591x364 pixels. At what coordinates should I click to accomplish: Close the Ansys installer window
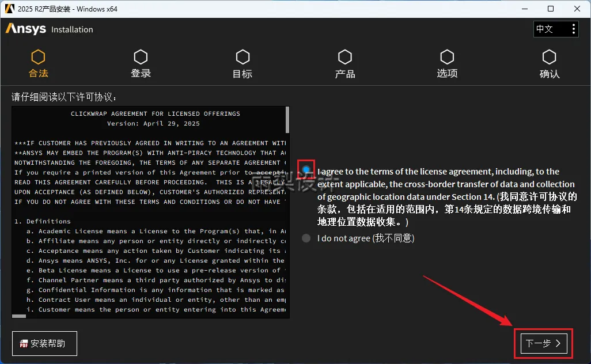(577, 9)
